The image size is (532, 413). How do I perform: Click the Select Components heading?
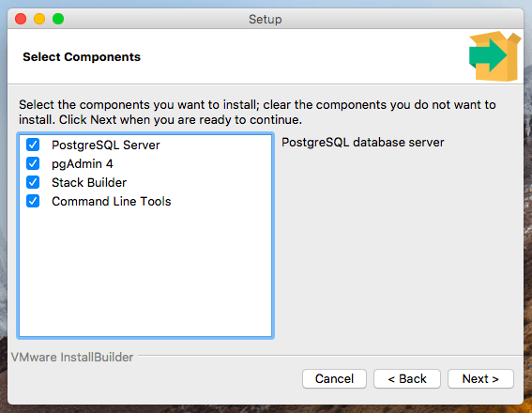82,56
